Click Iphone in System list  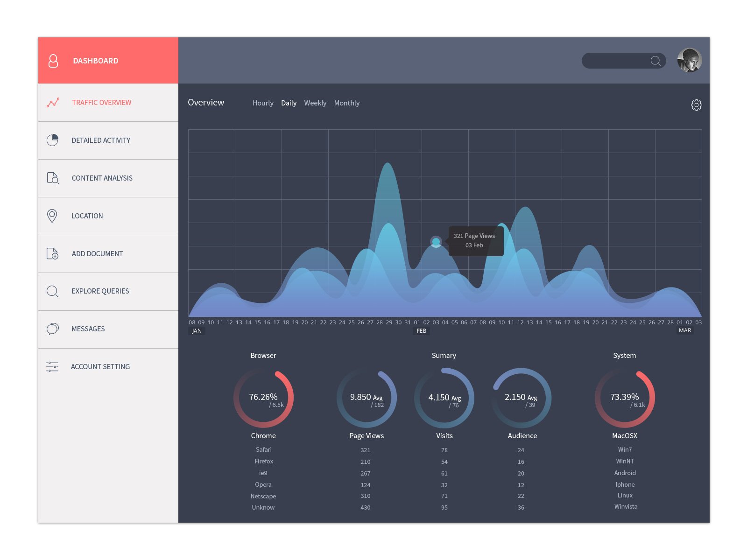click(x=625, y=485)
